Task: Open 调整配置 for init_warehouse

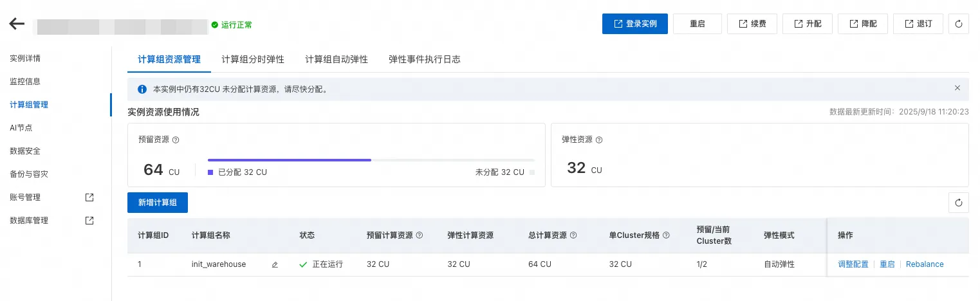Action: coord(853,264)
